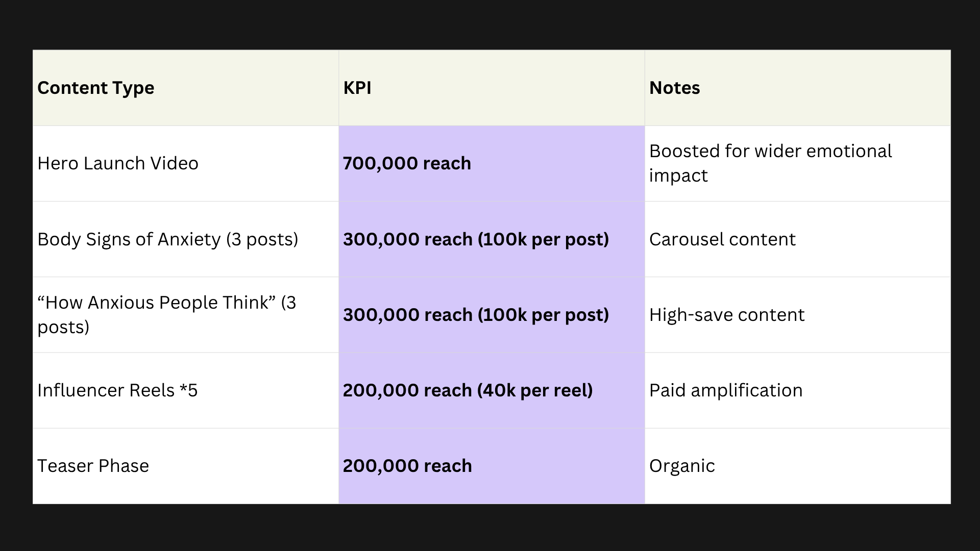The image size is (980, 551).
Task: Click the word posts) under How Anxious People
Action: point(63,328)
